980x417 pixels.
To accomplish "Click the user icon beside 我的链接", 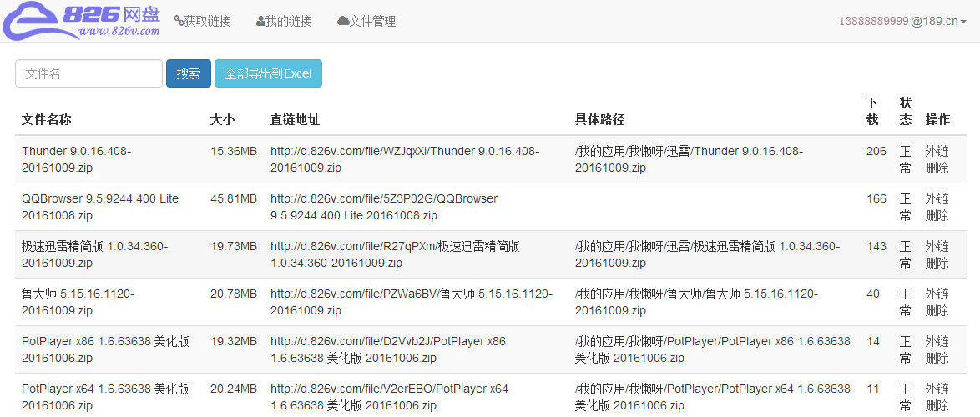I will (x=260, y=21).
